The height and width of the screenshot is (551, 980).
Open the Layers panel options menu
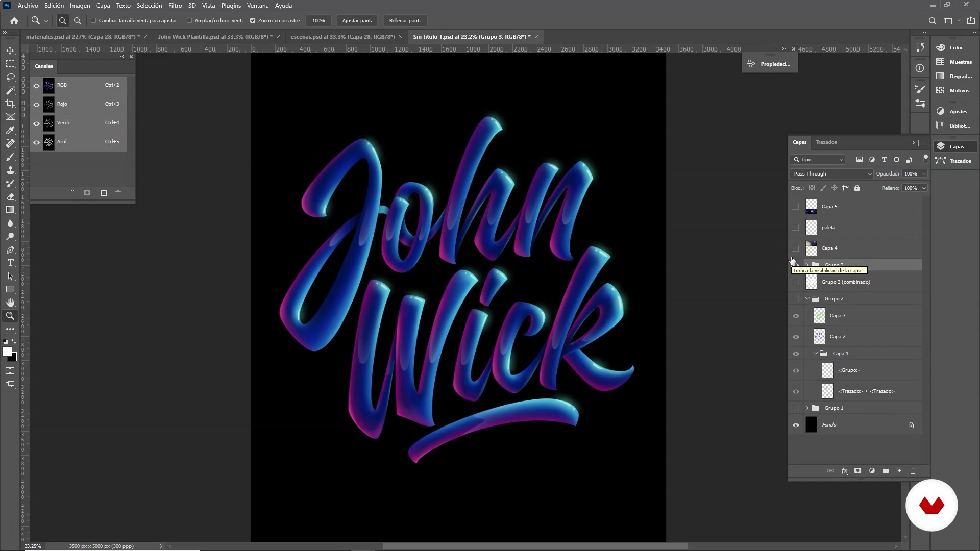coord(925,142)
